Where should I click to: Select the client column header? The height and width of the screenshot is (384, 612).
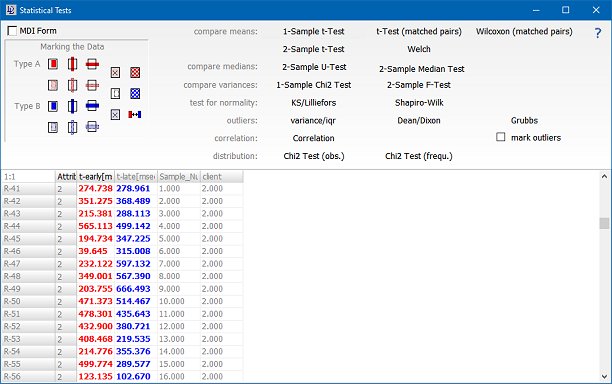click(x=222, y=177)
